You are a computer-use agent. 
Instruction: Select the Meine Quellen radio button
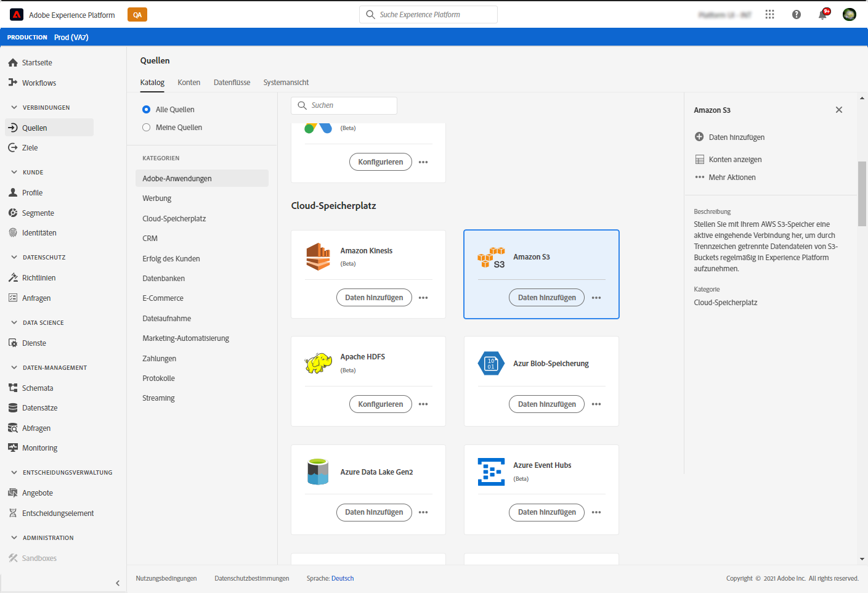coord(146,127)
